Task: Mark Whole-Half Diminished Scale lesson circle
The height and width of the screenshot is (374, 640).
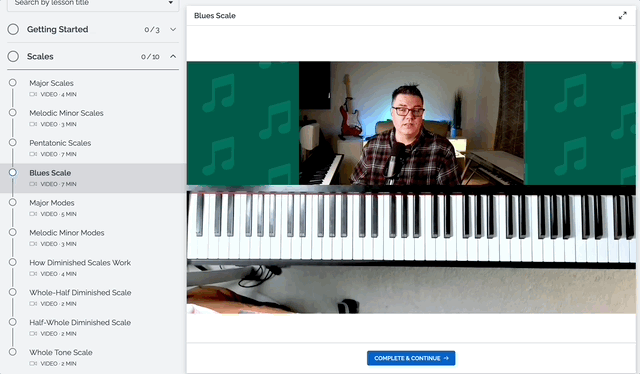Action: click(x=13, y=292)
